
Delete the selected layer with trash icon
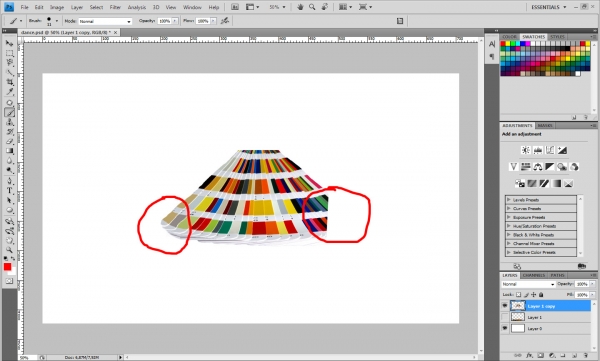[585, 356]
